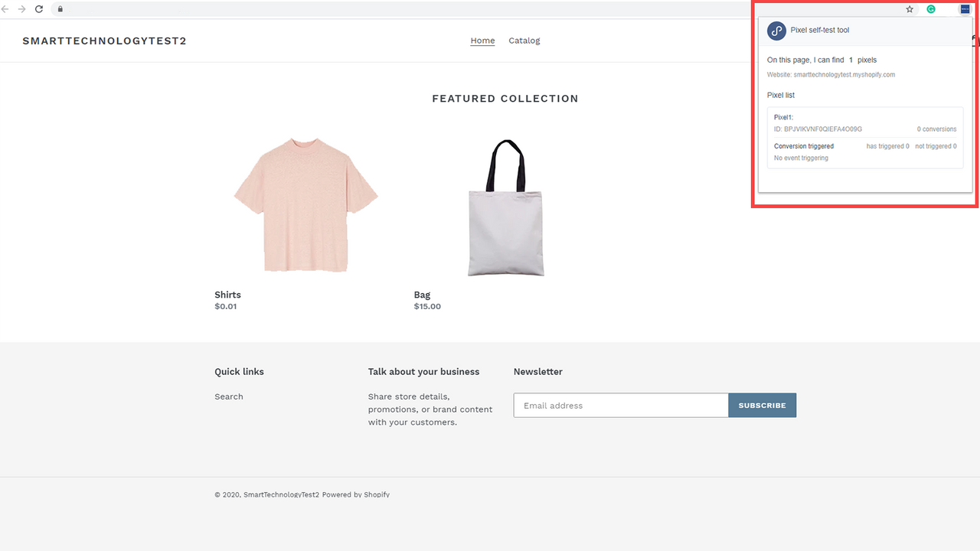Click the Powered by Shopify link
The image size is (980, 551).
356,494
